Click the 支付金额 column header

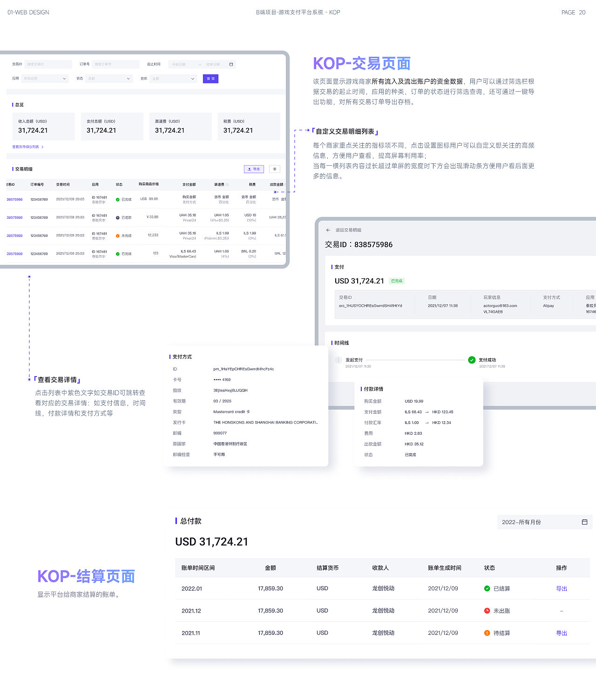click(189, 185)
